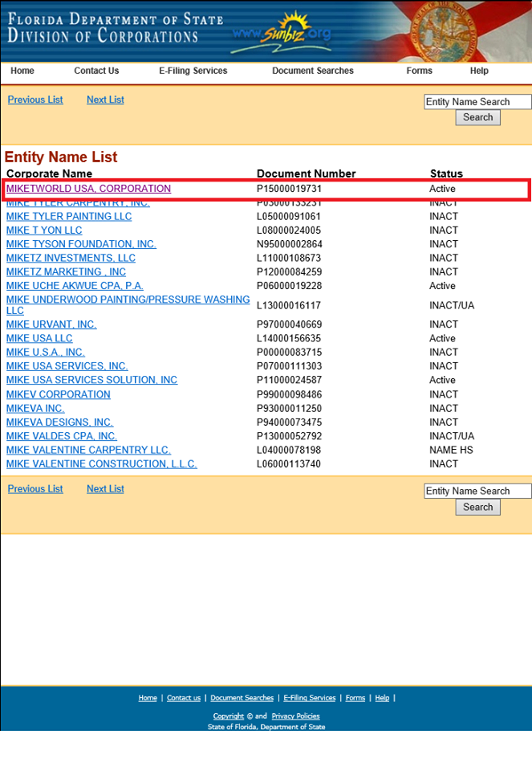Focus the top Entity Name Search field
The height and width of the screenshot is (771, 532).
pos(477,102)
